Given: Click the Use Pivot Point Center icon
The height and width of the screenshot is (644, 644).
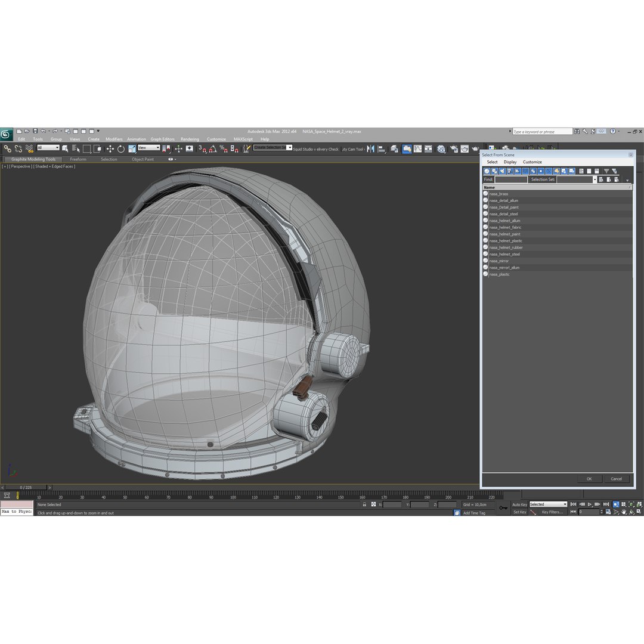Looking at the screenshot, I should pyautogui.click(x=166, y=148).
